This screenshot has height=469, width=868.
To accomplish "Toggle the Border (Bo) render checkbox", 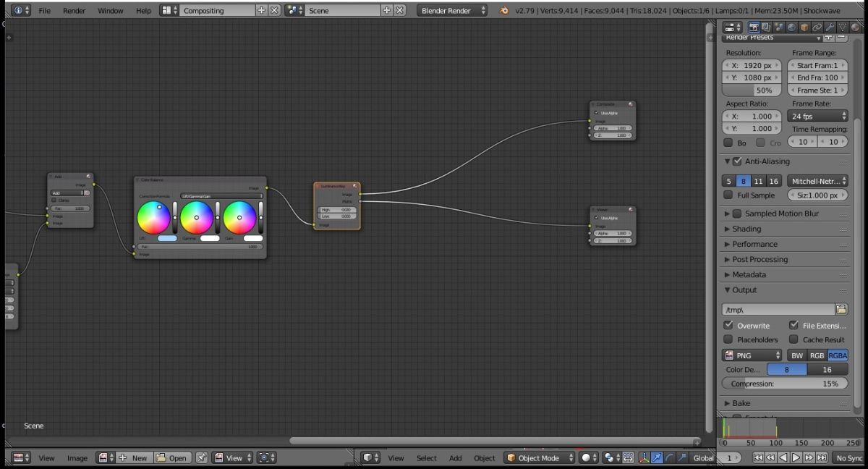I will (728, 143).
